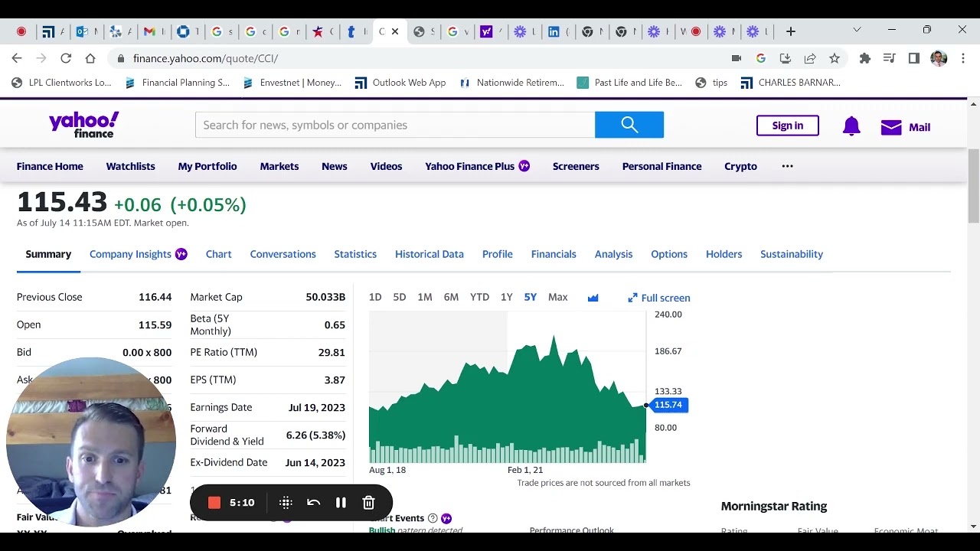Open the Financials tab

(x=554, y=254)
